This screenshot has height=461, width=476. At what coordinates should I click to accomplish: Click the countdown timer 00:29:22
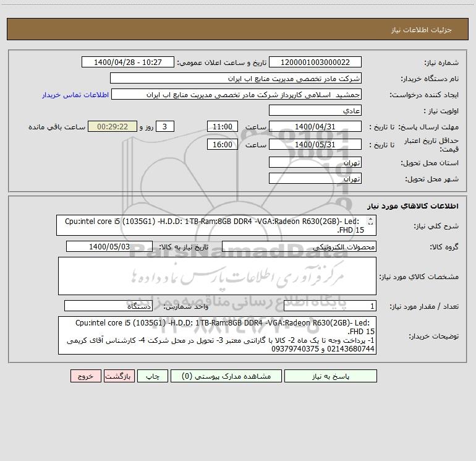pos(113,126)
